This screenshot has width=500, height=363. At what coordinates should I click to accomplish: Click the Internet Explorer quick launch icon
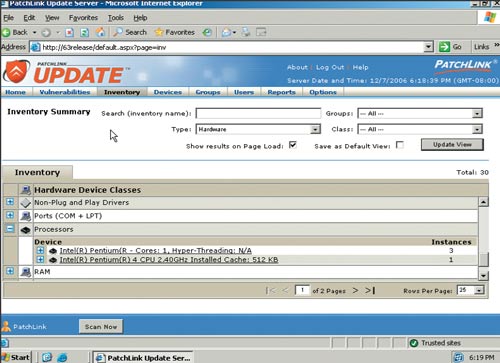tap(62, 357)
